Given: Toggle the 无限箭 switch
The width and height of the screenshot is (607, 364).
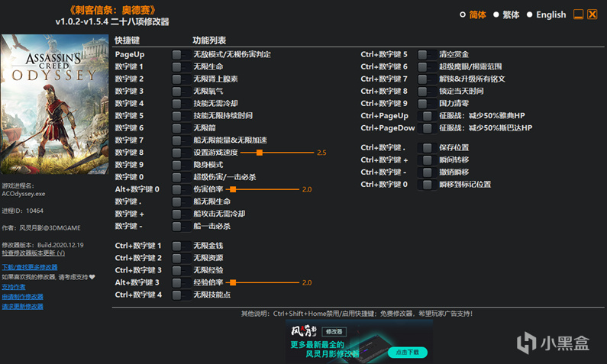Looking at the screenshot, I should pyautogui.click(x=181, y=128).
